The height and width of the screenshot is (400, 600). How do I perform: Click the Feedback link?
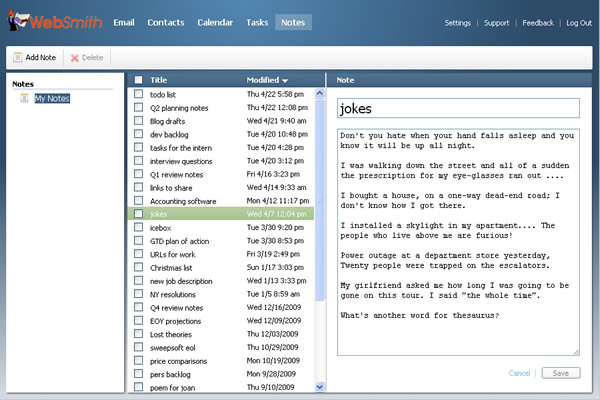pos(538,23)
